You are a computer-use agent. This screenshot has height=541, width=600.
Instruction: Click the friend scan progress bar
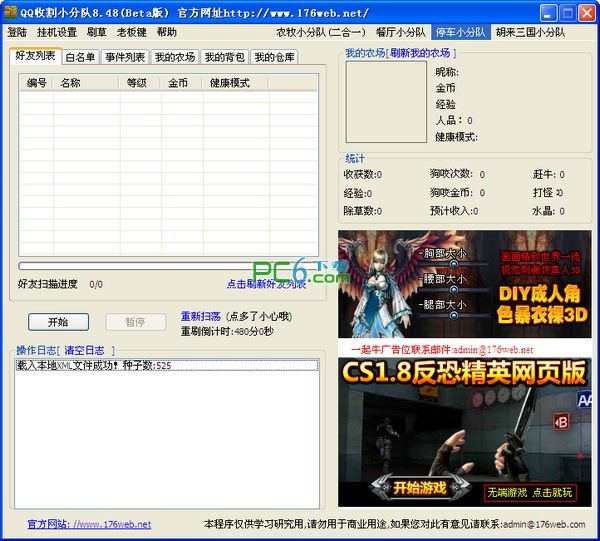(168, 266)
